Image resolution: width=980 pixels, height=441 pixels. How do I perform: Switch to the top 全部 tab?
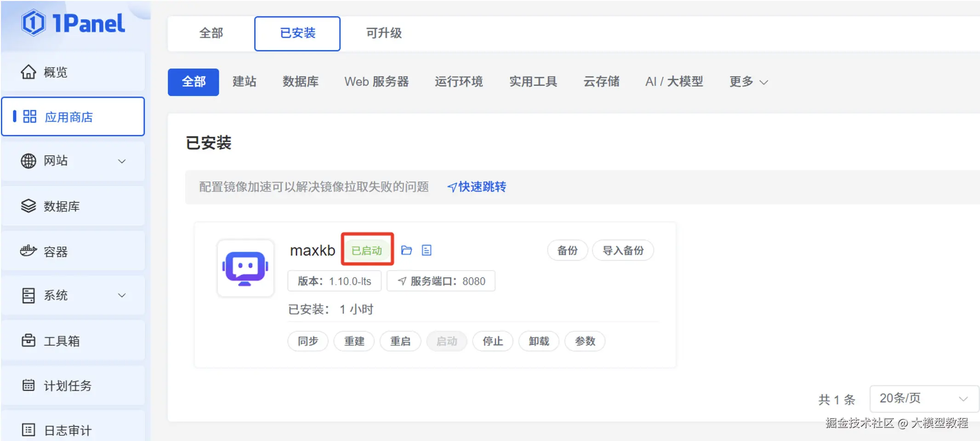point(211,33)
